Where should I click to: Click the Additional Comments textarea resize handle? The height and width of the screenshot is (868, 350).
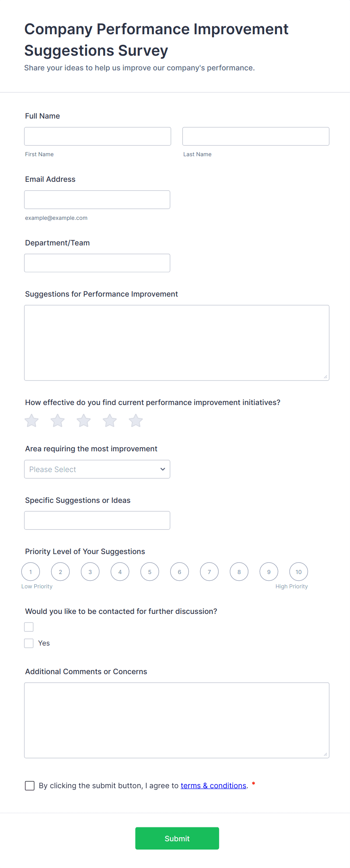(x=326, y=754)
